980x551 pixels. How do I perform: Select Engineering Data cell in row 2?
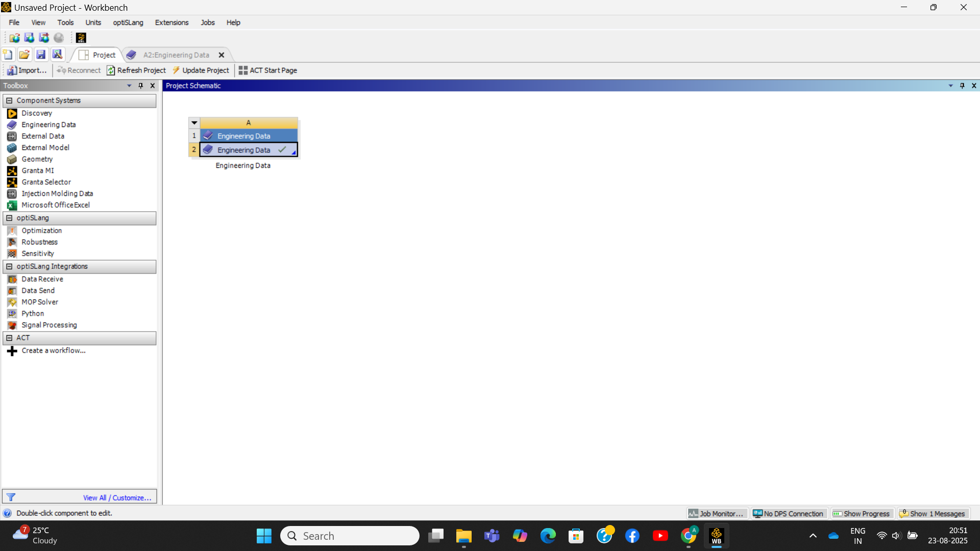[x=248, y=149]
